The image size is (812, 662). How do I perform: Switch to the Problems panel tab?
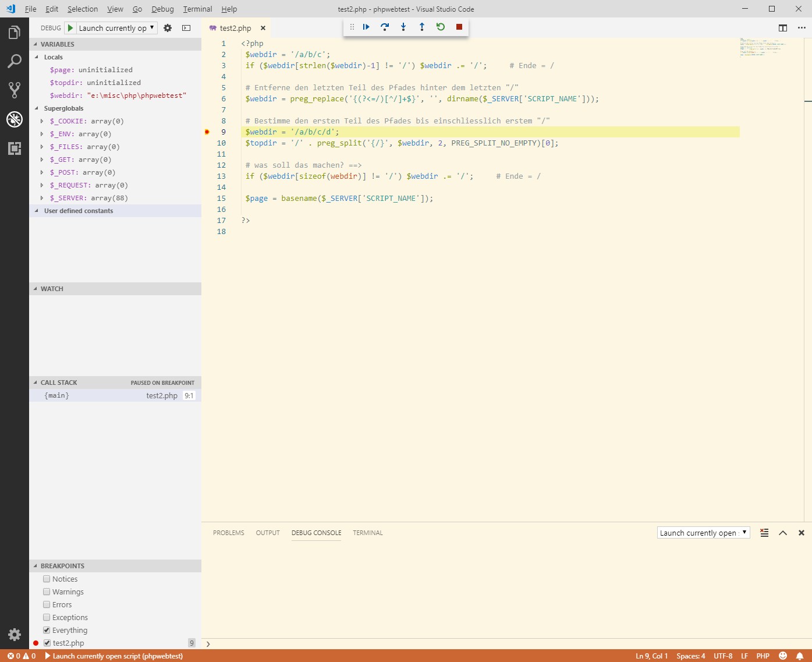[229, 533]
